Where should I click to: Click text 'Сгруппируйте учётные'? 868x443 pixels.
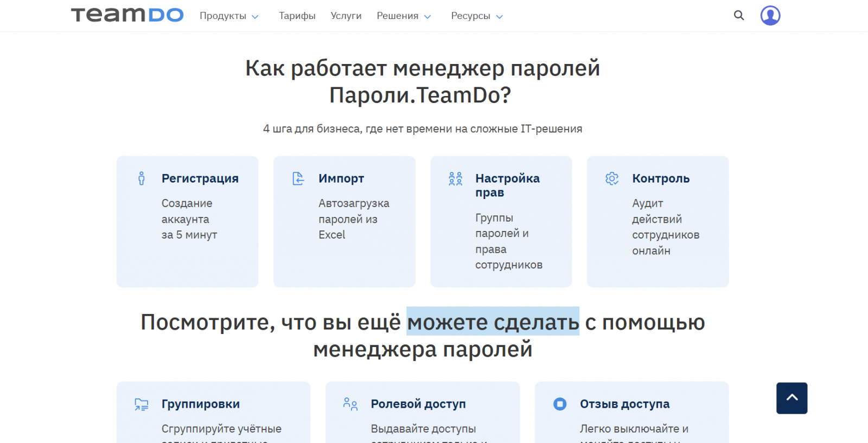[x=221, y=429]
